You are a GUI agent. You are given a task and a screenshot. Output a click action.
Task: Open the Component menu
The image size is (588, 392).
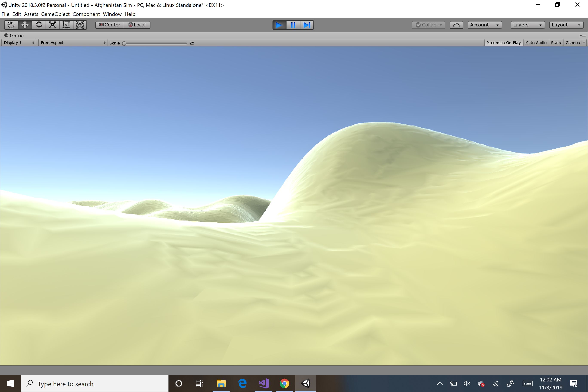pyautogui.click(x=86, y=14)
